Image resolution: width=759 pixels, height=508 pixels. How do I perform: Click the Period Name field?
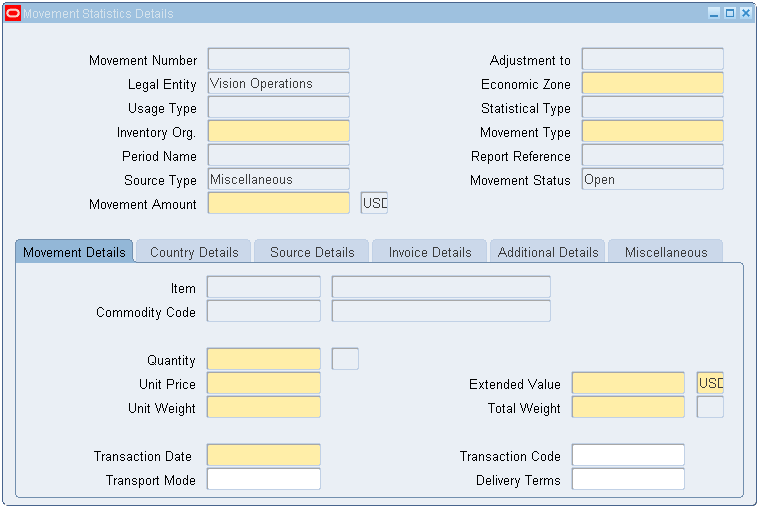tap(279, 155)
